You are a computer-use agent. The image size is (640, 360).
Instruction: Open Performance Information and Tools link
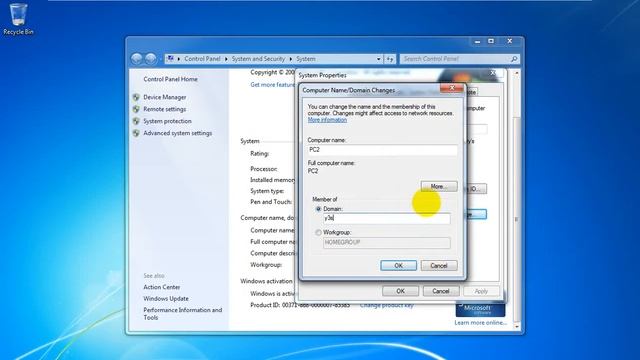click(x=183, y=313)
